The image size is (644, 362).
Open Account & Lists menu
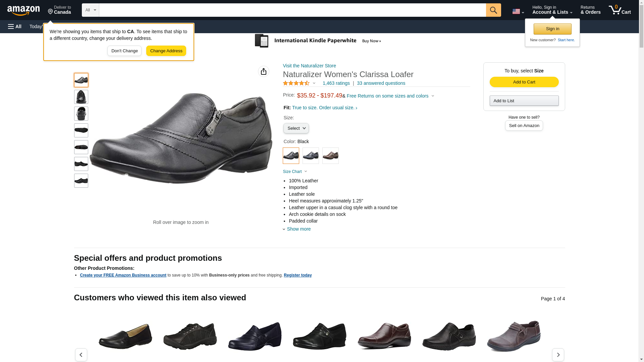(x=552, y=10)
